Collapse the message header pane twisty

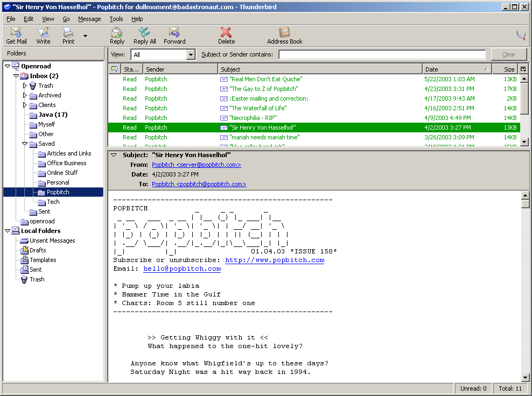coord(114,155)
